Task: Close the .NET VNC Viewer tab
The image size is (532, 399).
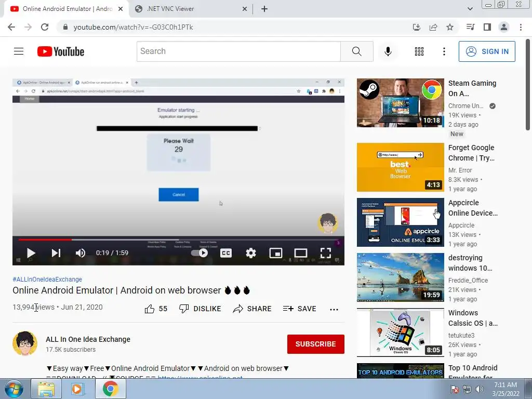Action: coord(245,9)
